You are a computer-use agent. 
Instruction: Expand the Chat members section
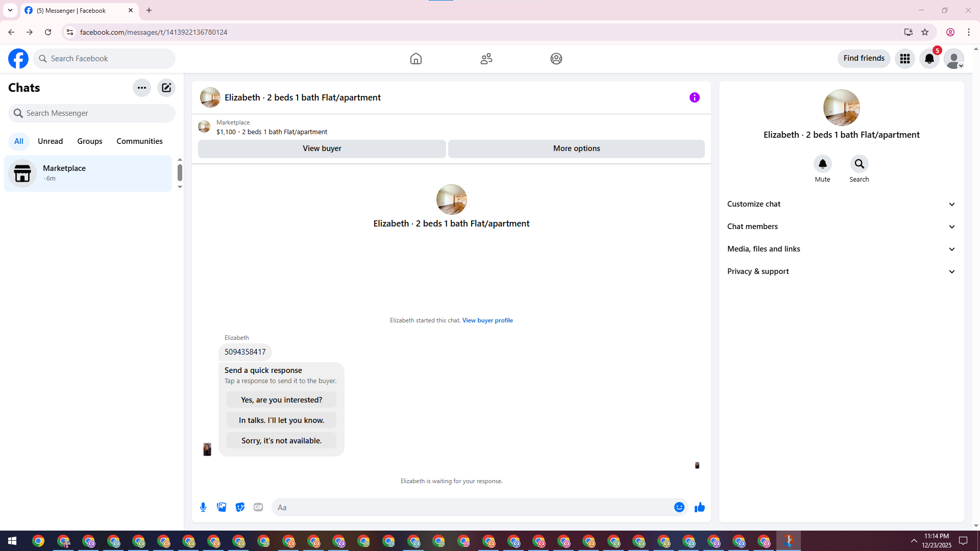(x=841, y=227)
